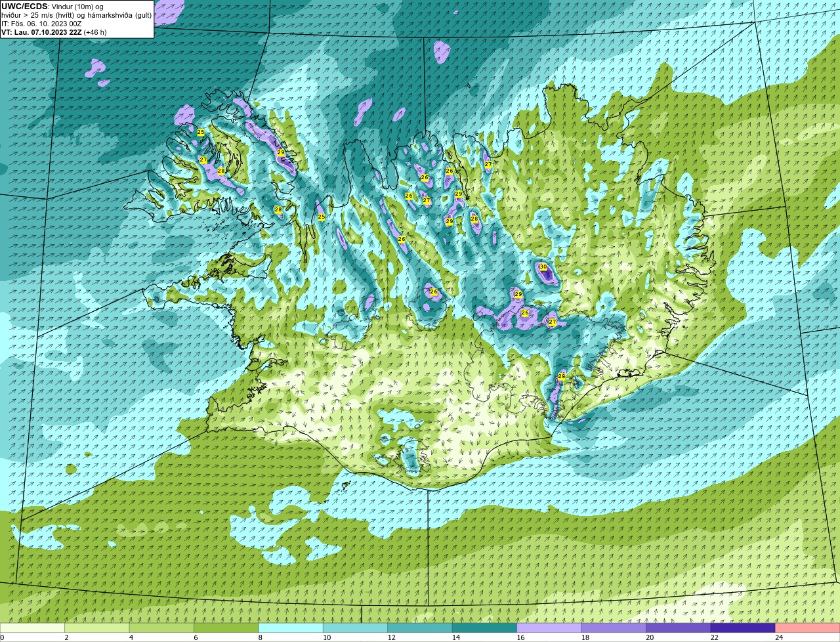The height and width of the screenshot is (642, 840).
Task: Select the 22 tick label on the color scale
Action: click(x=714, y=637)
